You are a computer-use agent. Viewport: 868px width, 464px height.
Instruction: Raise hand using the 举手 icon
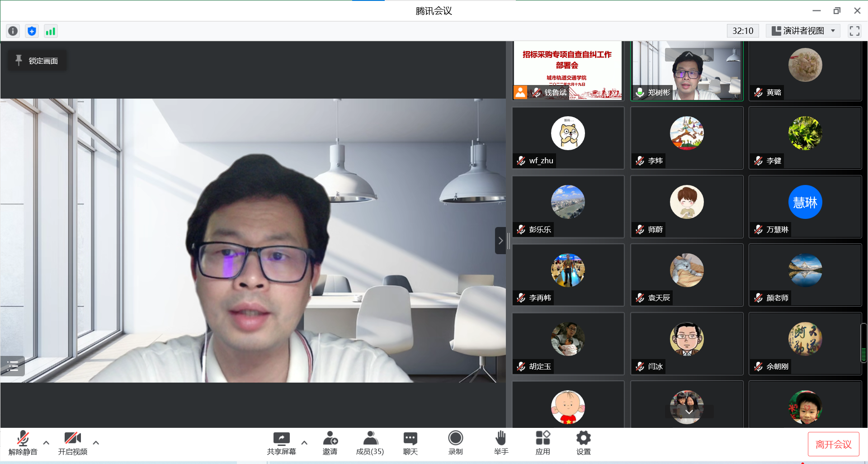point(501,443)
